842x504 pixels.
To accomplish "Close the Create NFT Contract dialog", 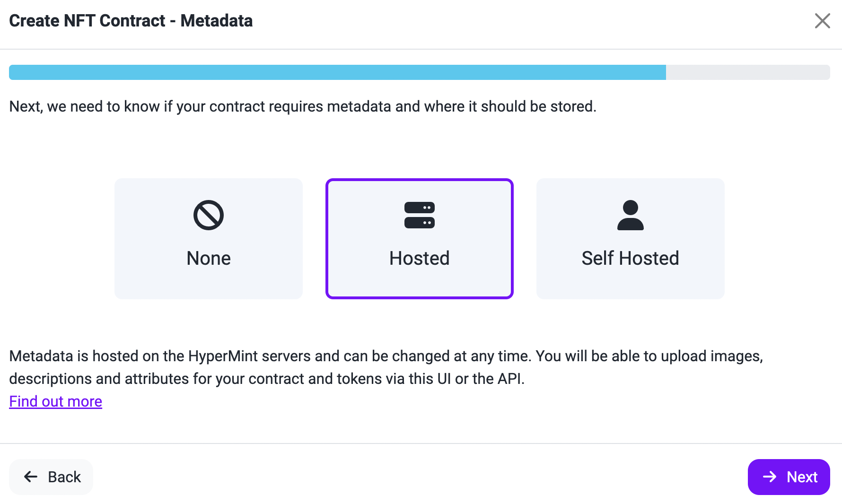I will pos(822,21).
